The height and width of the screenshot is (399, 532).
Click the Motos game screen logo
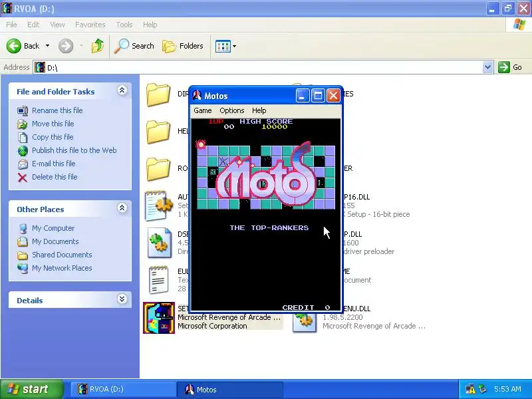pos(267,176)
